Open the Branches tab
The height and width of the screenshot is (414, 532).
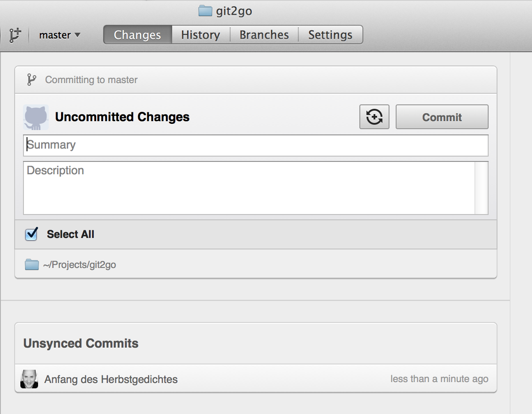[264, 35]
